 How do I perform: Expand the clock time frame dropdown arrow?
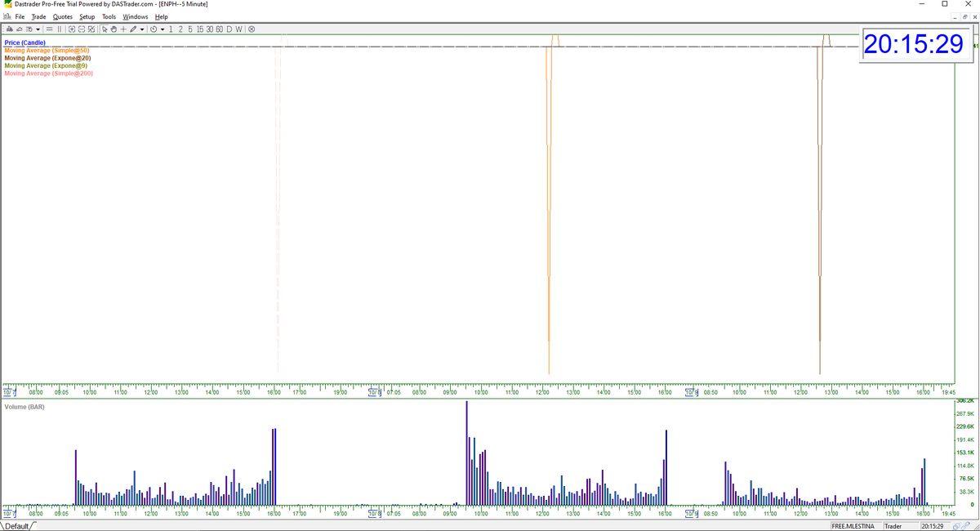pos(163,29)
